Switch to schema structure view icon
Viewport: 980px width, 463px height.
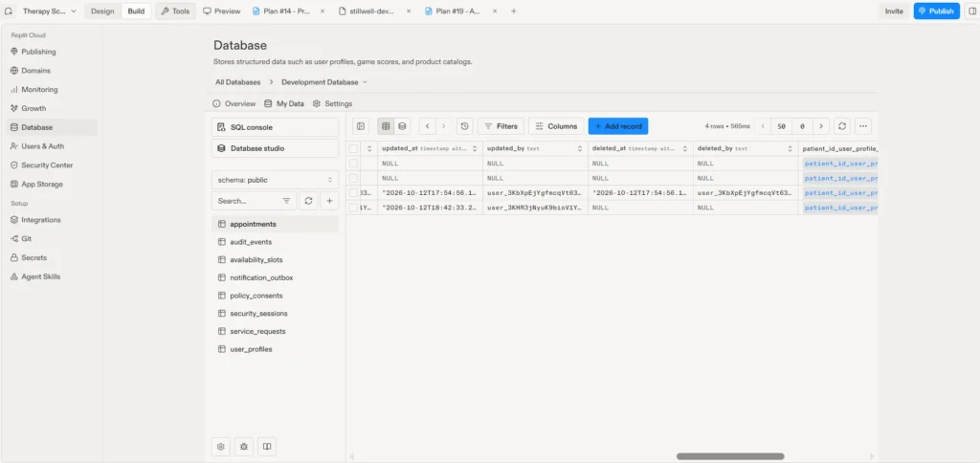point(402,126)
